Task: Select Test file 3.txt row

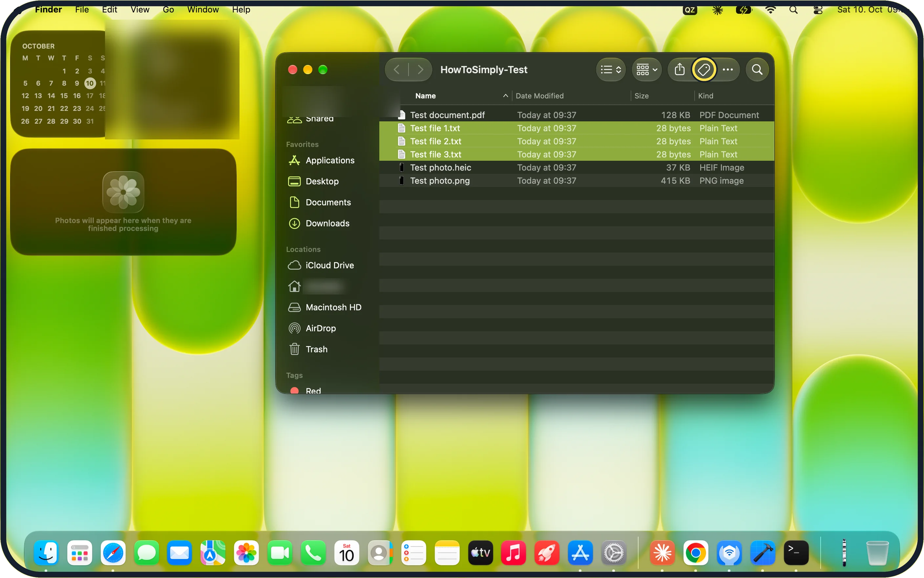Action: [577, 155]
